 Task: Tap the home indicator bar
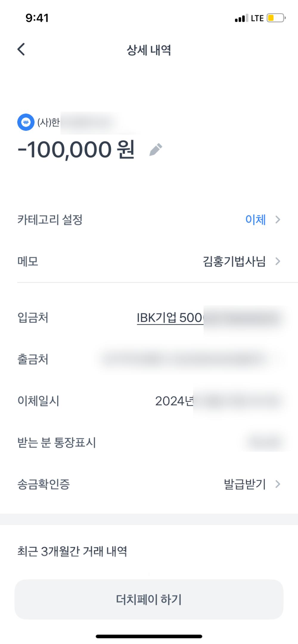pos(149,636)
